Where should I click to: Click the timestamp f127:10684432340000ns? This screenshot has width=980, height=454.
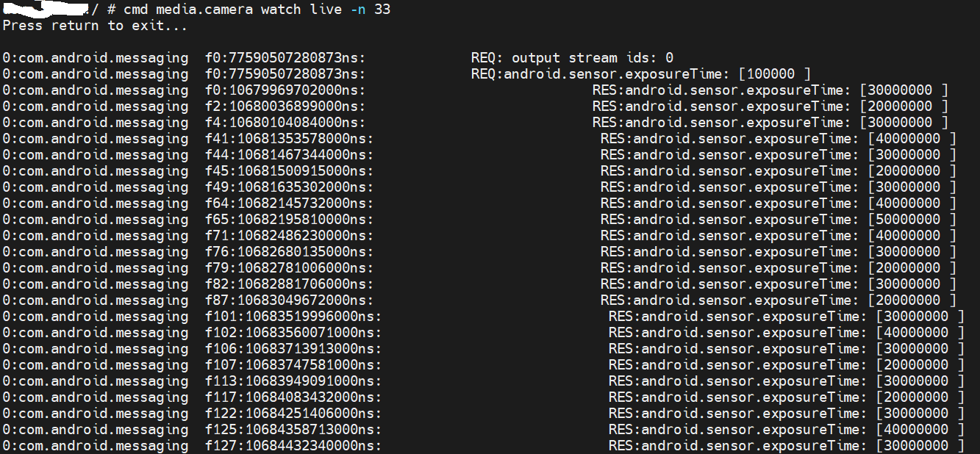click(293, 446)
